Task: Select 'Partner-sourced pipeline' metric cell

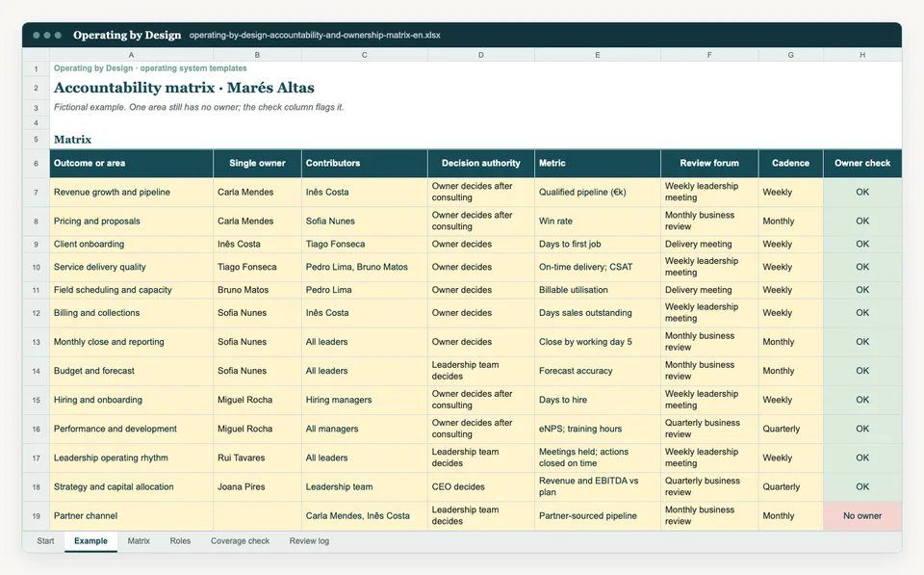Action: (x=598, y=516)
